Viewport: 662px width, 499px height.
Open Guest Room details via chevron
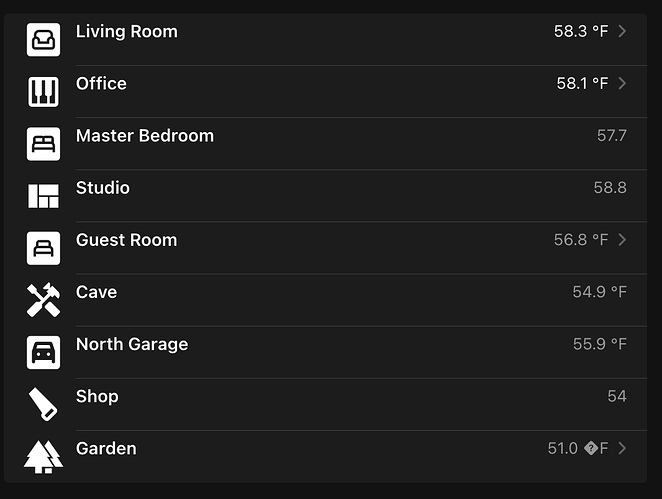622,240
